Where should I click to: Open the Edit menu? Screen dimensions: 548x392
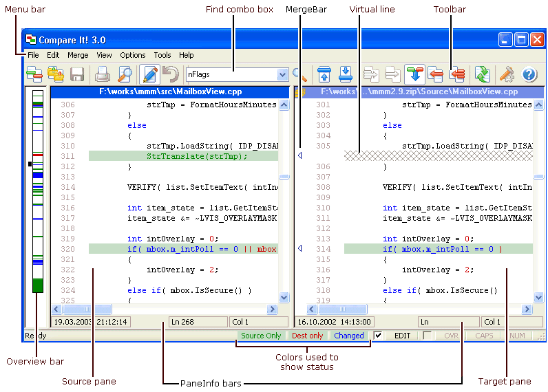[x=53, y=55]
